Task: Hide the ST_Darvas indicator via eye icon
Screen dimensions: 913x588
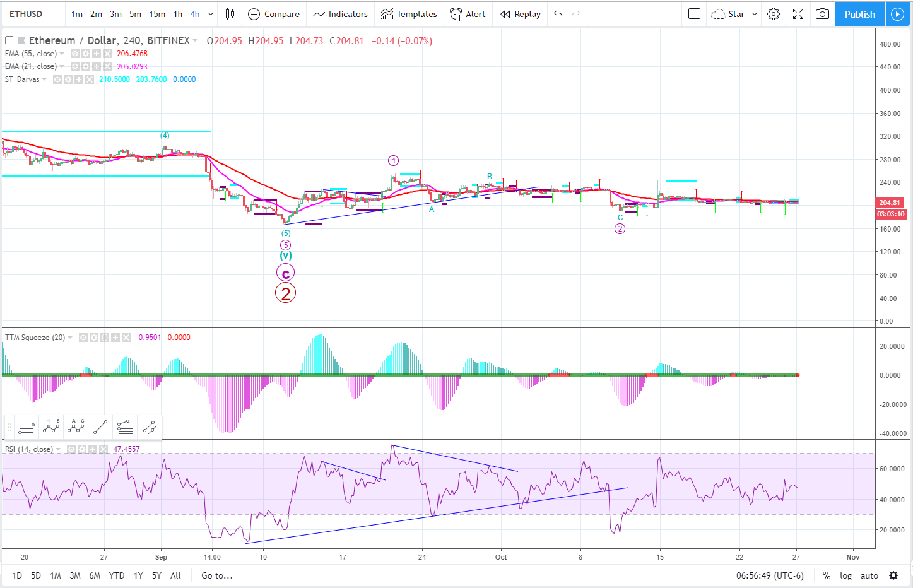Action: coord(57,79)
